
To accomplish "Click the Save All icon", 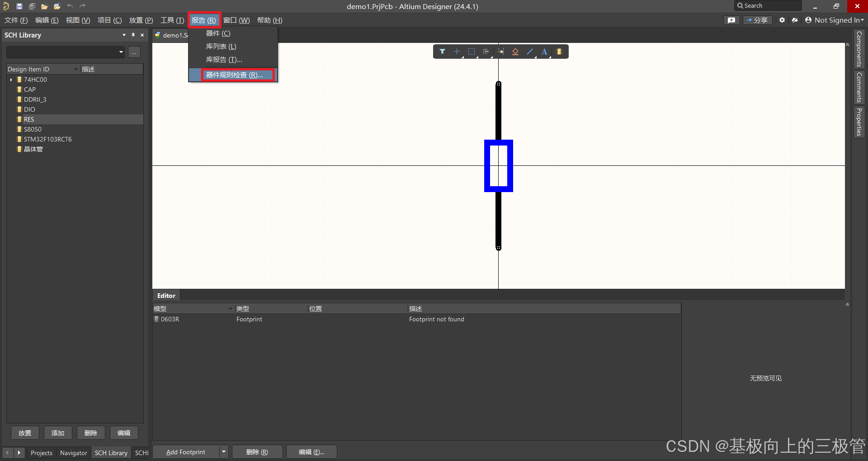I will pyautogui.click(x=32, y=6).
